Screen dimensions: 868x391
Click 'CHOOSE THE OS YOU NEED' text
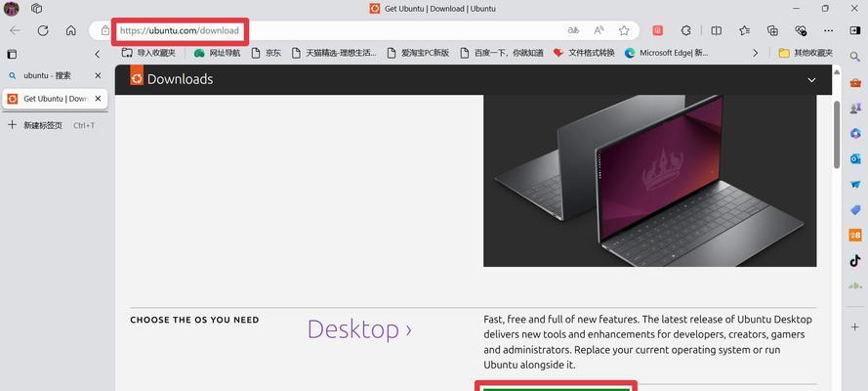point(194,320)
